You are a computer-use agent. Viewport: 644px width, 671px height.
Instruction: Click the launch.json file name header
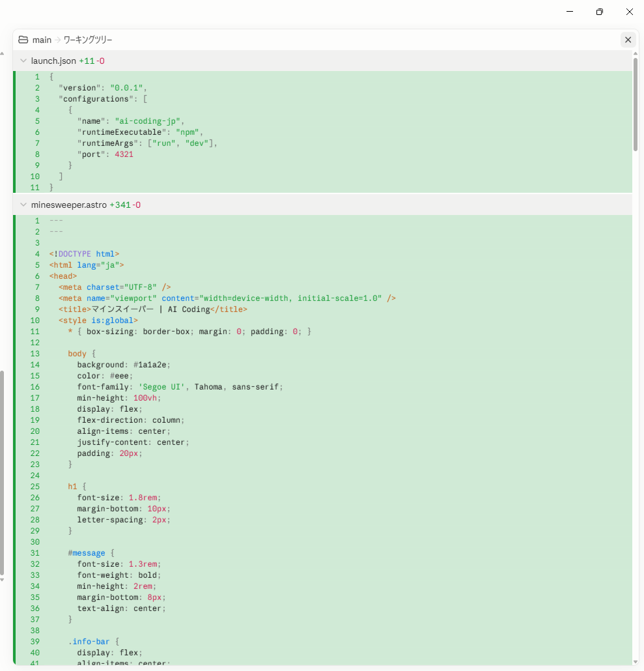(x=53, y=61)
